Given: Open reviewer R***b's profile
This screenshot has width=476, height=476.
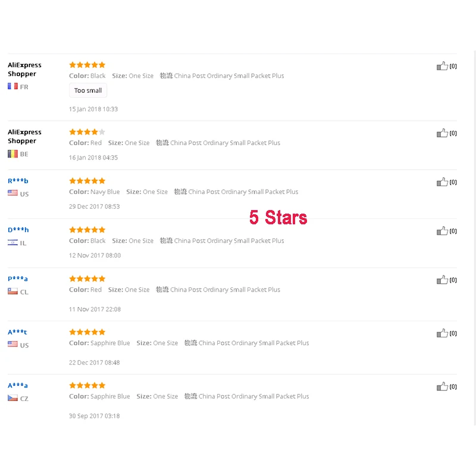Looking at the screenshot, I should [18, 181].
